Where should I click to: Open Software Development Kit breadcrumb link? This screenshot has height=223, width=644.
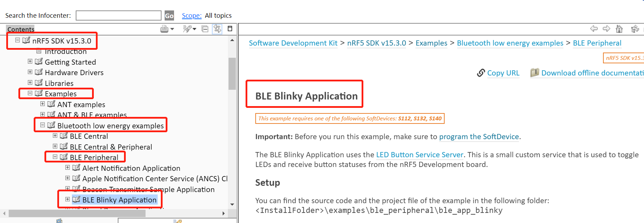[x=293, y=43]
